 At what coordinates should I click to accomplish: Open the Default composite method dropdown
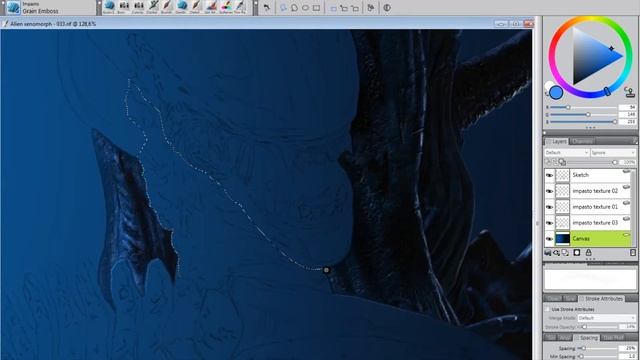pos(567,153)
